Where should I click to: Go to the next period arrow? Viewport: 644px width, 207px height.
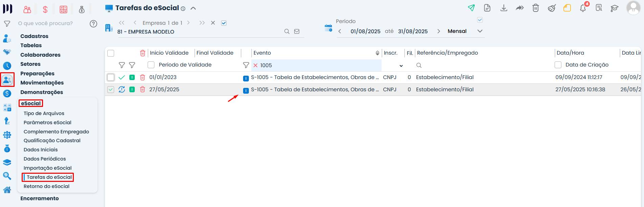coord(439,31)
